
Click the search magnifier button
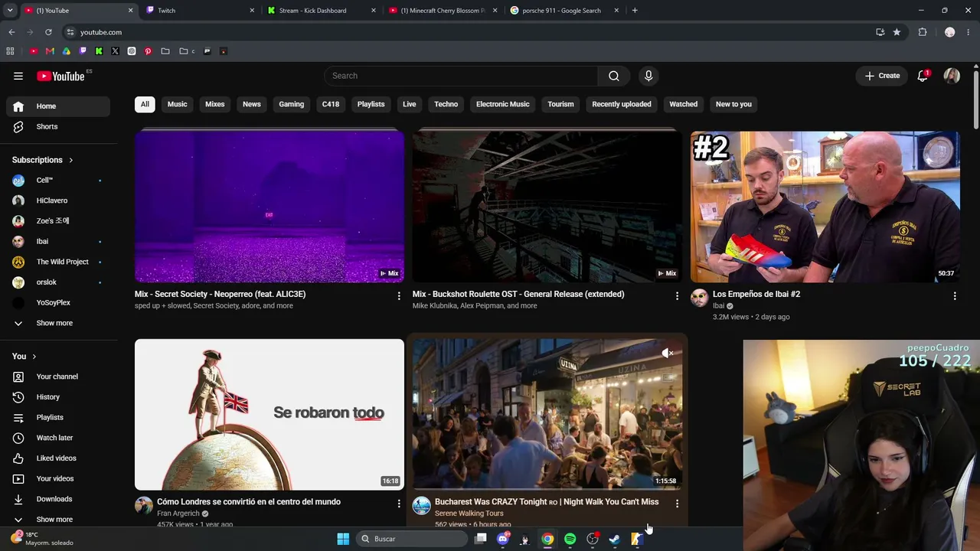tap(613, 76)
